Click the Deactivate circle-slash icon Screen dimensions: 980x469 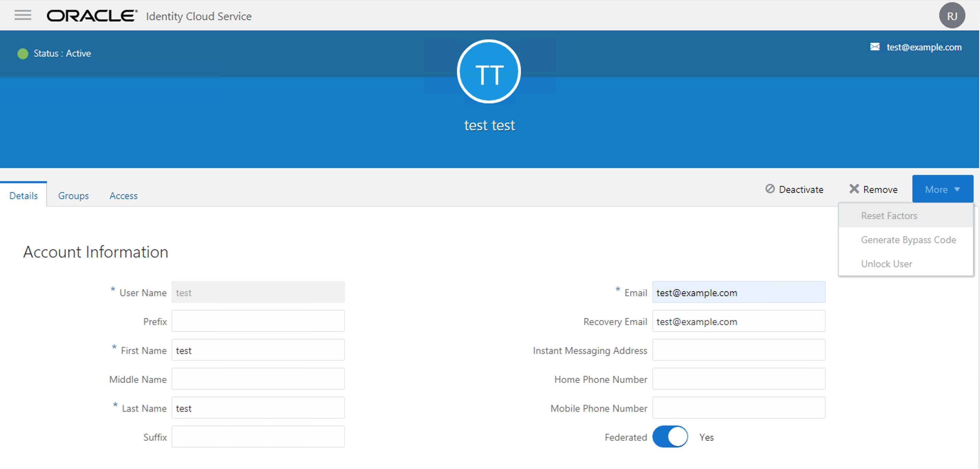click(770, 189)
